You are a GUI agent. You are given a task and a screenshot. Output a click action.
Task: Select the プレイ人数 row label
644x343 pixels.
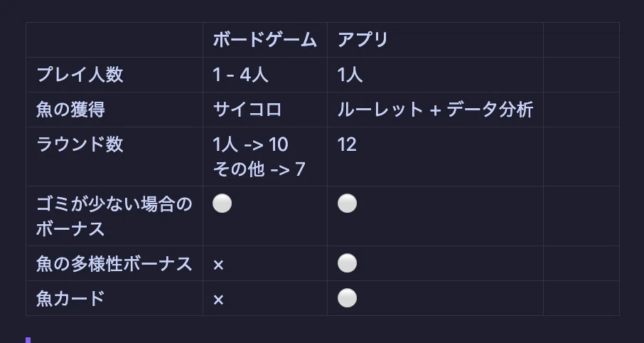point(80,75)
